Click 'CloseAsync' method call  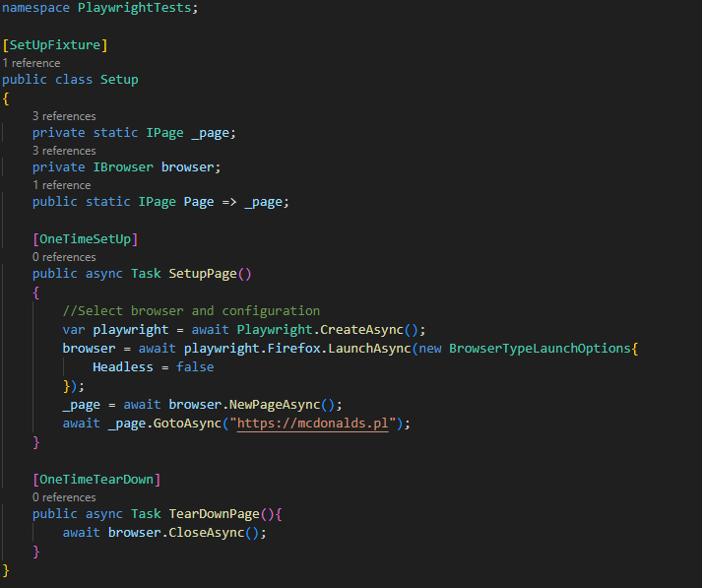click(x=207, y=533)
